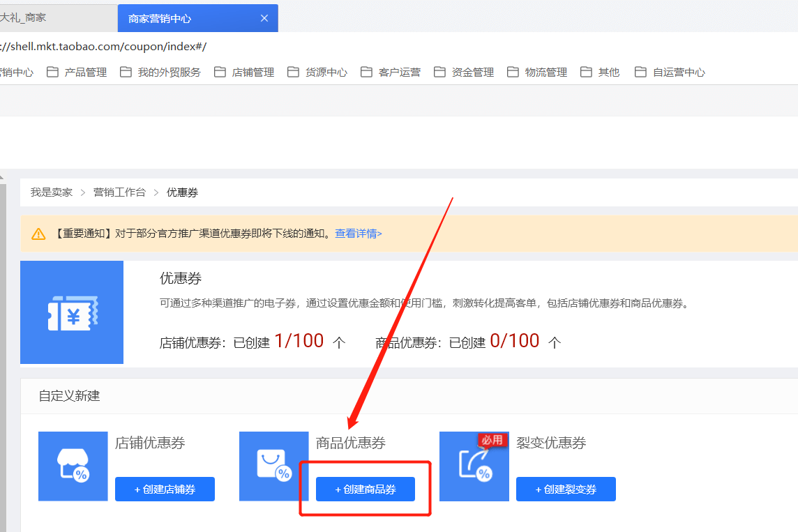The width and height of the screenshot is (798, 532).
Task: Open 资金管理 bookmark folder
Action: point(464,73)
